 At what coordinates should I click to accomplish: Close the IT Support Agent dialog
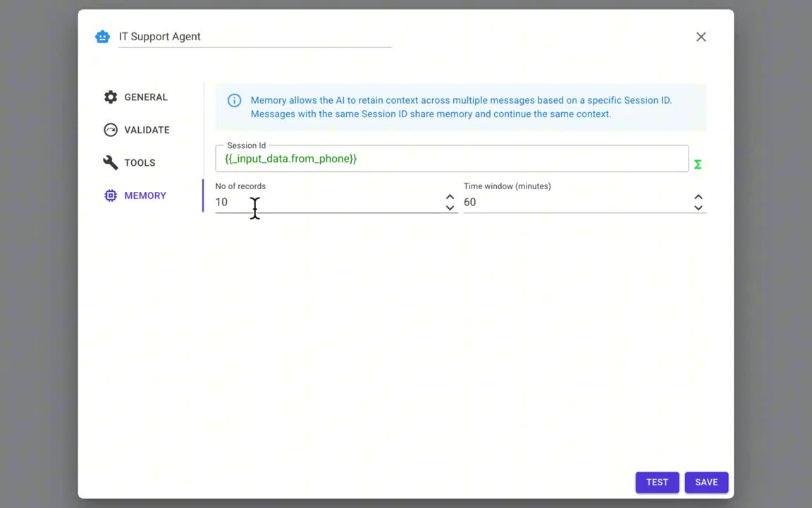(x=701, y=37)
